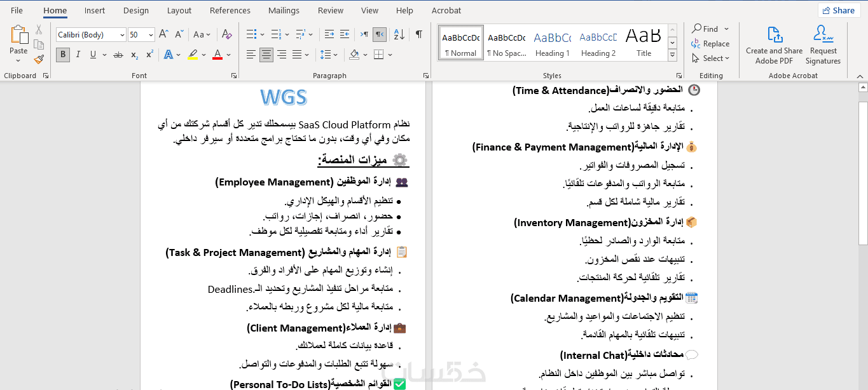Shrink the font size with the decrease font icon

coord(178,35)
